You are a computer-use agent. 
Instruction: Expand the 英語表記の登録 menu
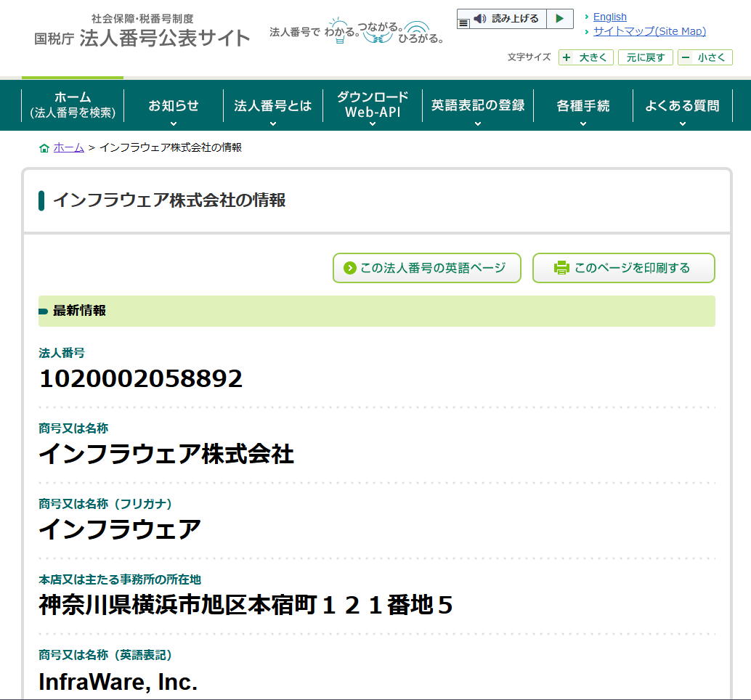pyautogui.click(x=477, y=106)
